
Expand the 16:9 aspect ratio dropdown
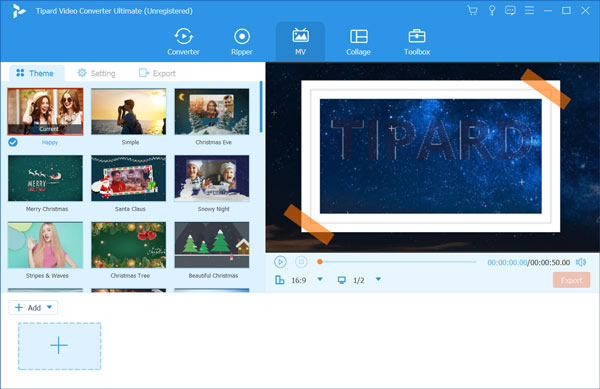320,280
